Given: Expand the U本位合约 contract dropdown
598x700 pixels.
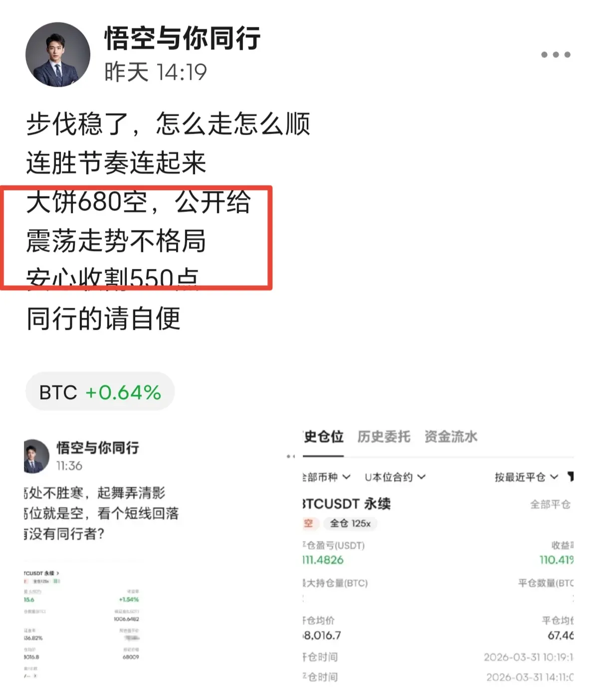Looking at the screenshot, I should [395, 477].
